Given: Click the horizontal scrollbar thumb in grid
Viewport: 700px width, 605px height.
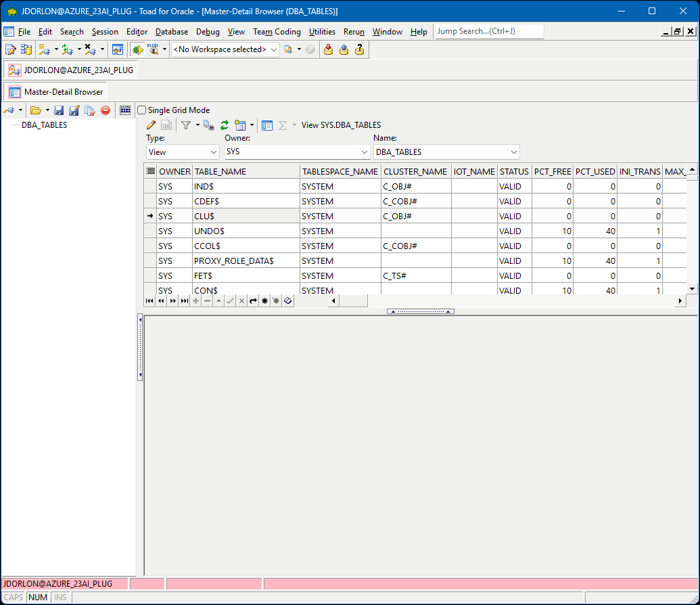Looking at the screenshot, I should point(354,300).
